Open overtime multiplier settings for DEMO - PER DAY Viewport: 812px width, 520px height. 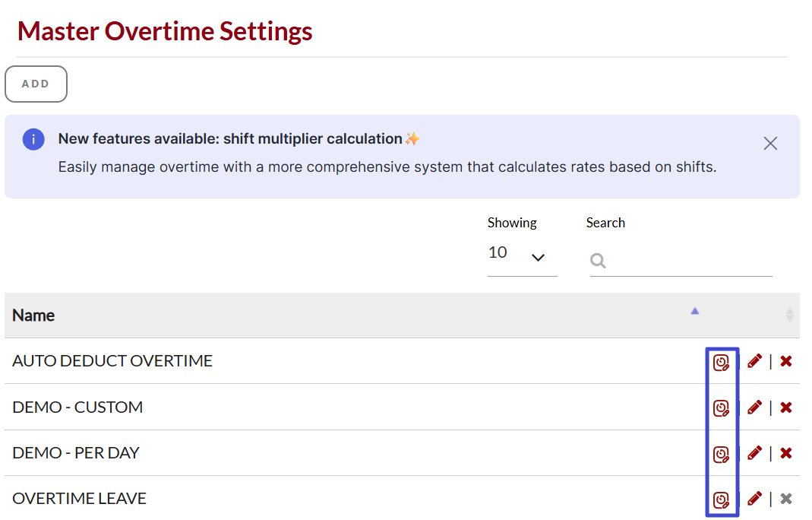point(721,454)
